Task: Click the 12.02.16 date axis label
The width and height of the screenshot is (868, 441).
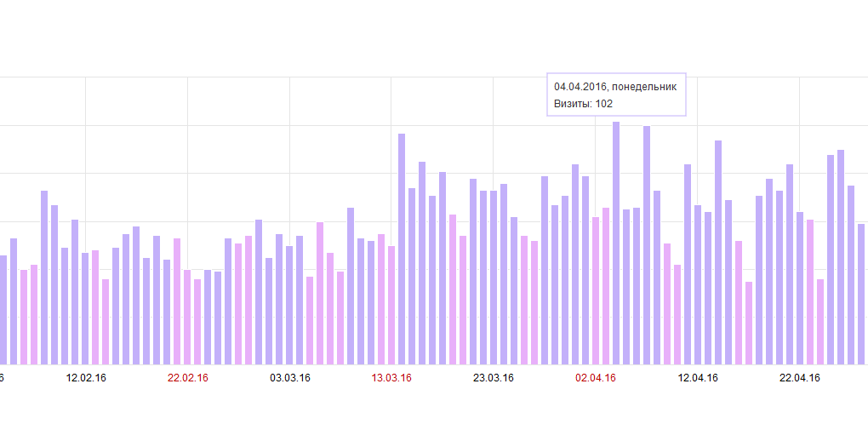Action: coord(86,378)
